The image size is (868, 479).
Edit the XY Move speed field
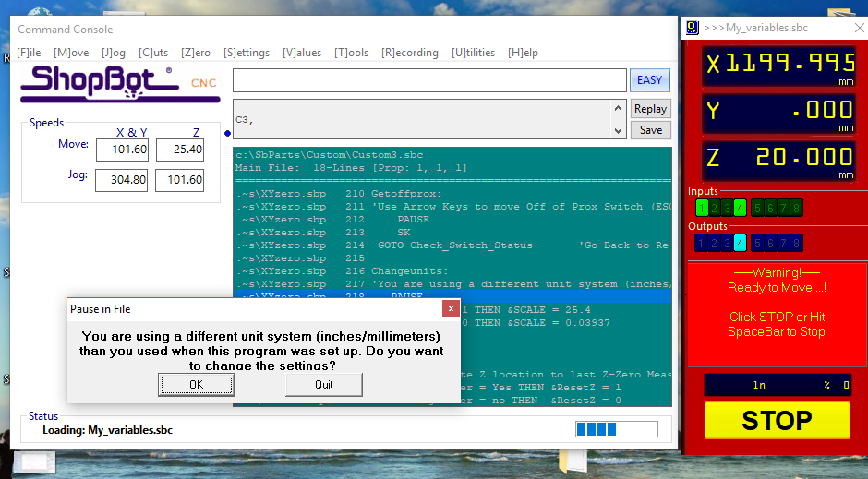click(x=122, y=150)
